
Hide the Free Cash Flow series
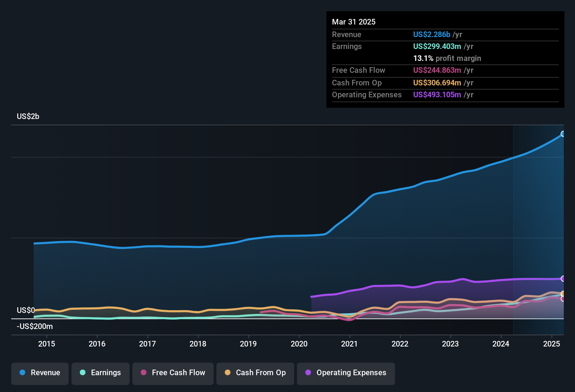coord(173,373)
